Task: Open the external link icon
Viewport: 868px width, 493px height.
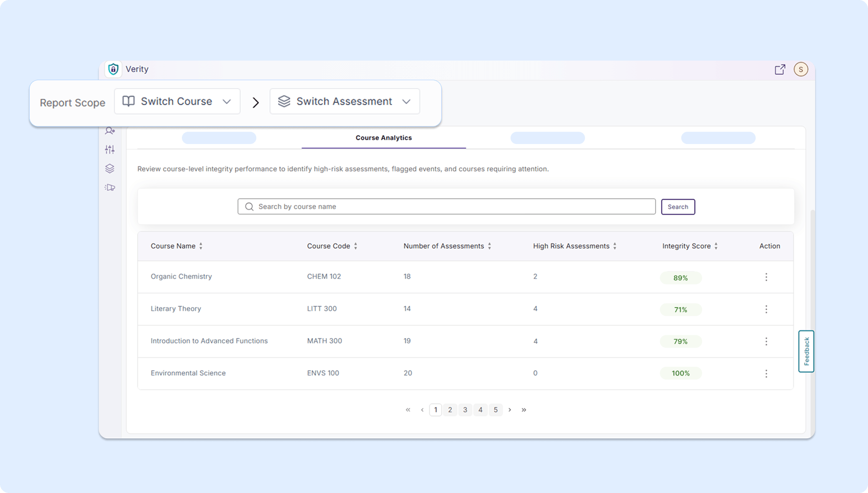Action: 780,69
